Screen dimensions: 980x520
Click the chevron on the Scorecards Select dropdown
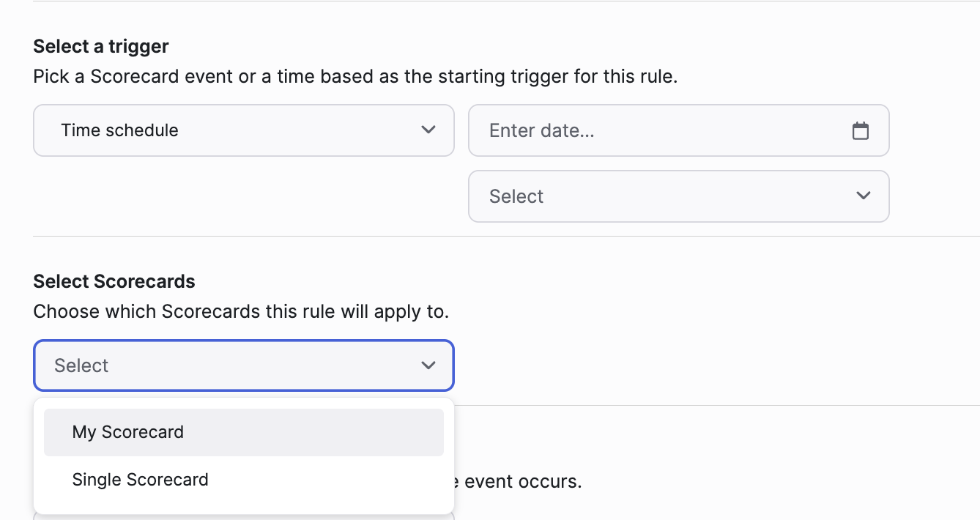pyautogui.click(x=428, y=365)
